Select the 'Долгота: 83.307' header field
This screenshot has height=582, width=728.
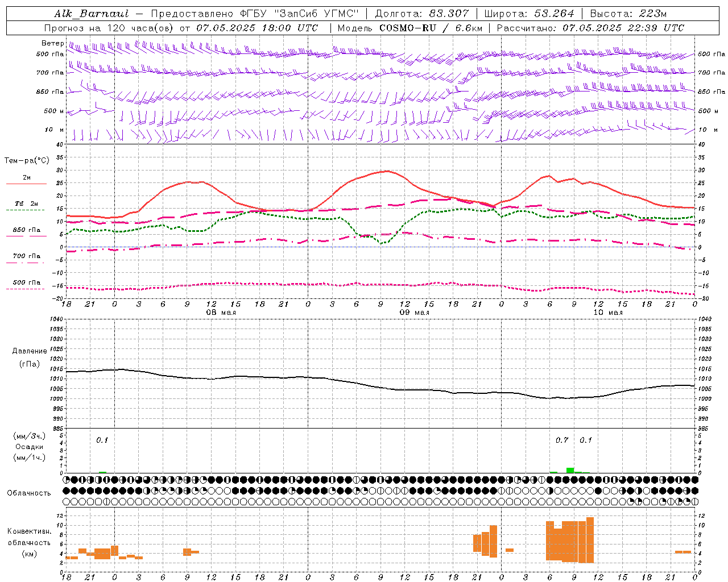tap(422, 14)
